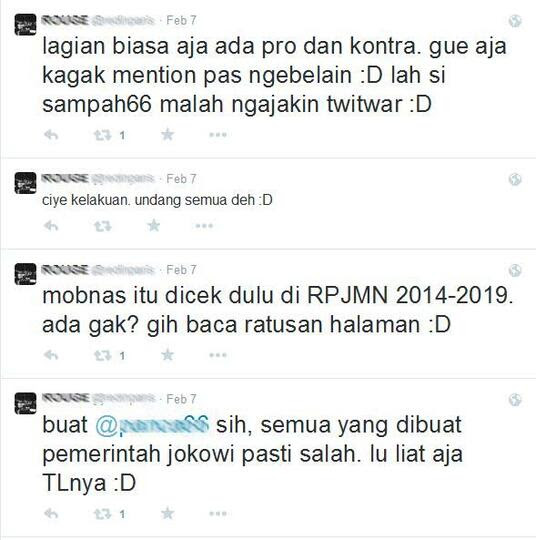
Task: Open more options on 'lagian biasa aja' tweet
Action: tap(218, 135)
